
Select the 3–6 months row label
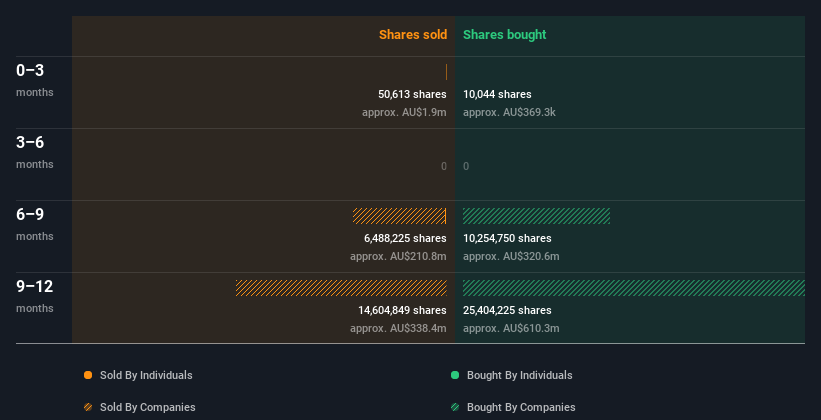click(x=35, y=152)
